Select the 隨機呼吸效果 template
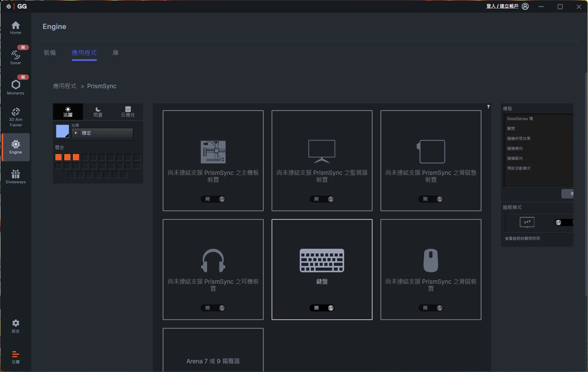The height and width of the screenshot is (372, 588). [538, 138]
